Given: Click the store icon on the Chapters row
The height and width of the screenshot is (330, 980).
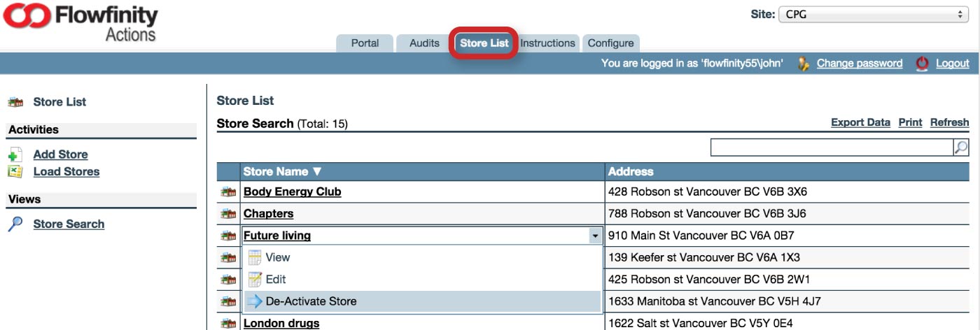Looking at the screenshot, I should [228, 214].
